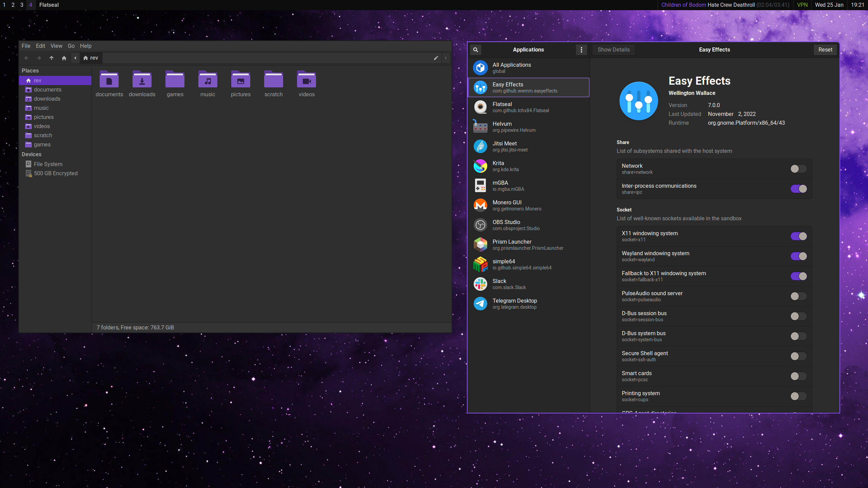
Task: Select 500 GB Encrypted device
Action: tap(55, 173)
